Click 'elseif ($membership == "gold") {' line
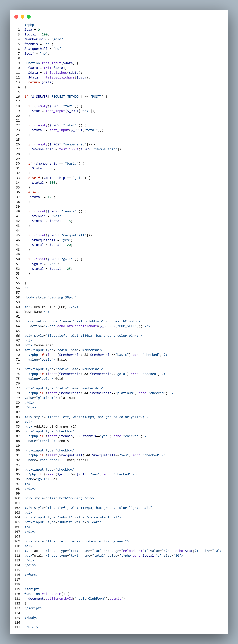Viewport: 238px width, 644px height. click(x=59, y=178)
